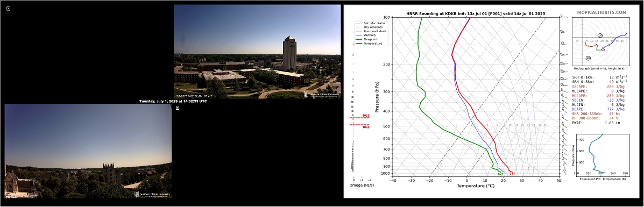Click the 74F surface temperature label

pyautogui.click(x=512, y=174)
